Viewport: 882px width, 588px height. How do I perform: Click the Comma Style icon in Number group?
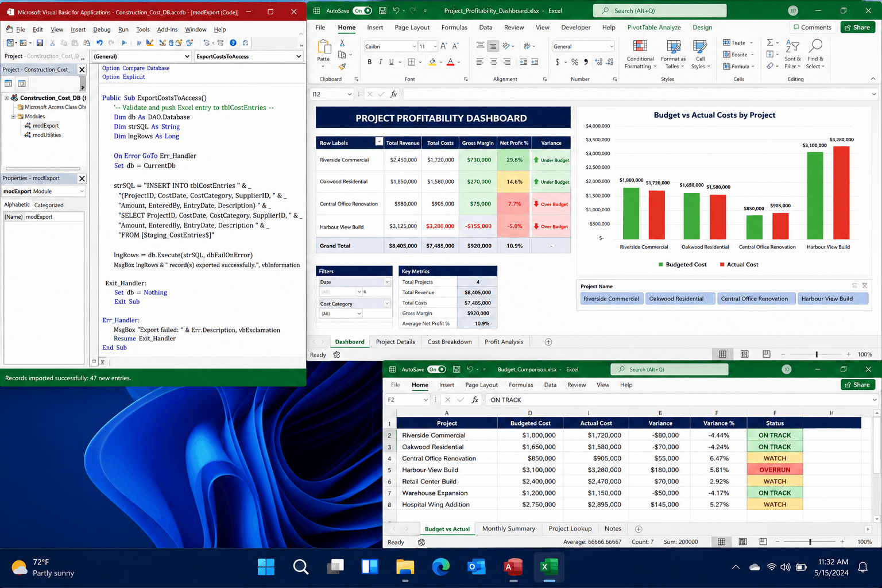(x=586, y=62)
